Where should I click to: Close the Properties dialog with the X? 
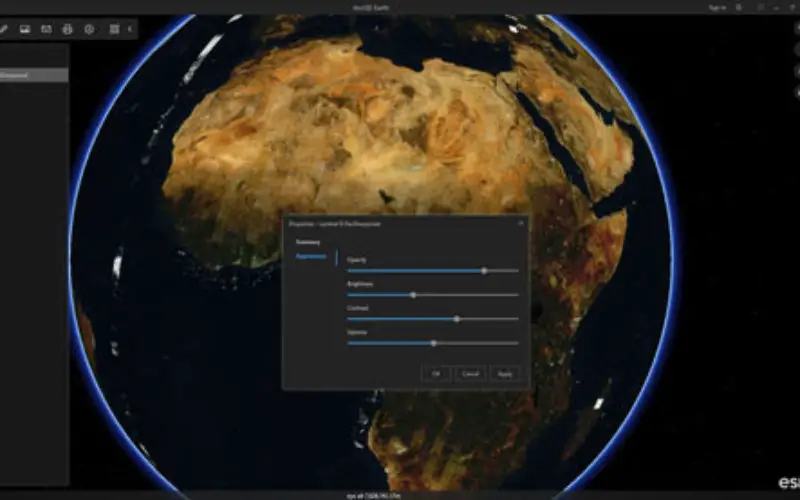click(520, 223)
